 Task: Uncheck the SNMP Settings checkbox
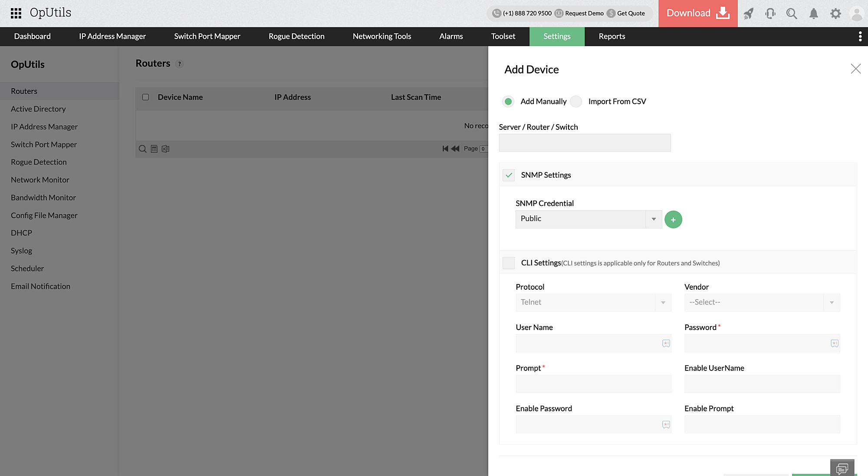509,175
